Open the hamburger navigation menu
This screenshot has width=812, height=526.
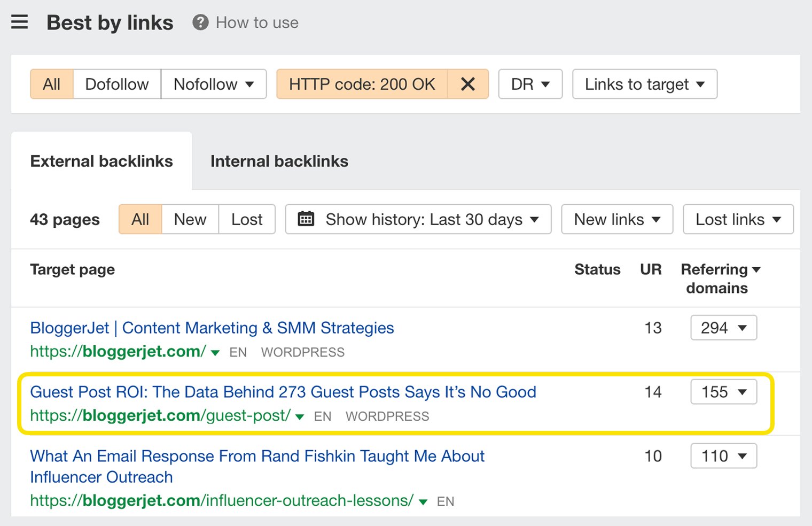tap(20, 22)
